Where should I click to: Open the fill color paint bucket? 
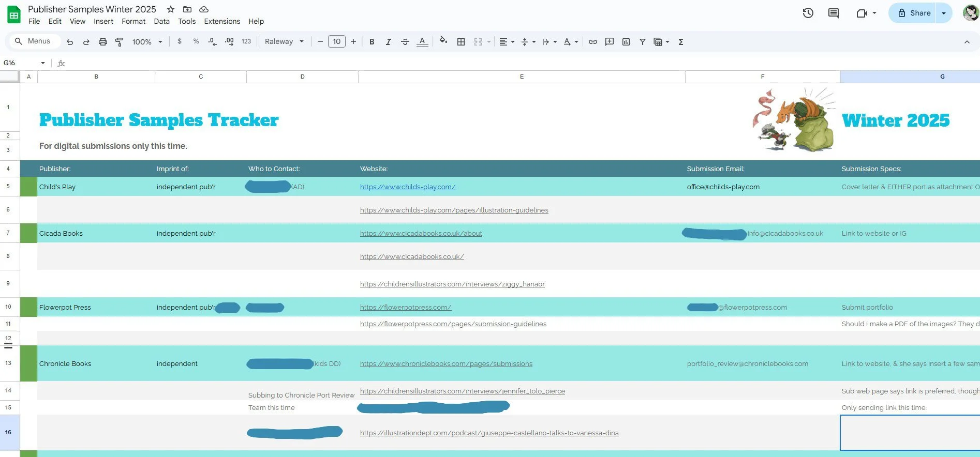pos(443,41)
